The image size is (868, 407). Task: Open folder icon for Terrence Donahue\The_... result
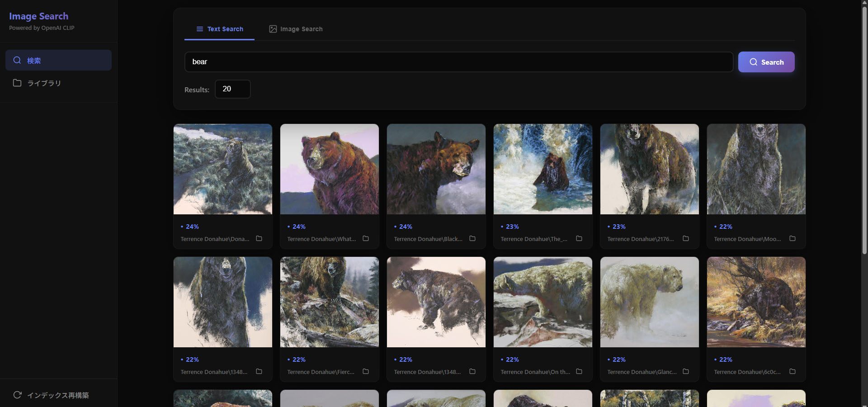579,238
